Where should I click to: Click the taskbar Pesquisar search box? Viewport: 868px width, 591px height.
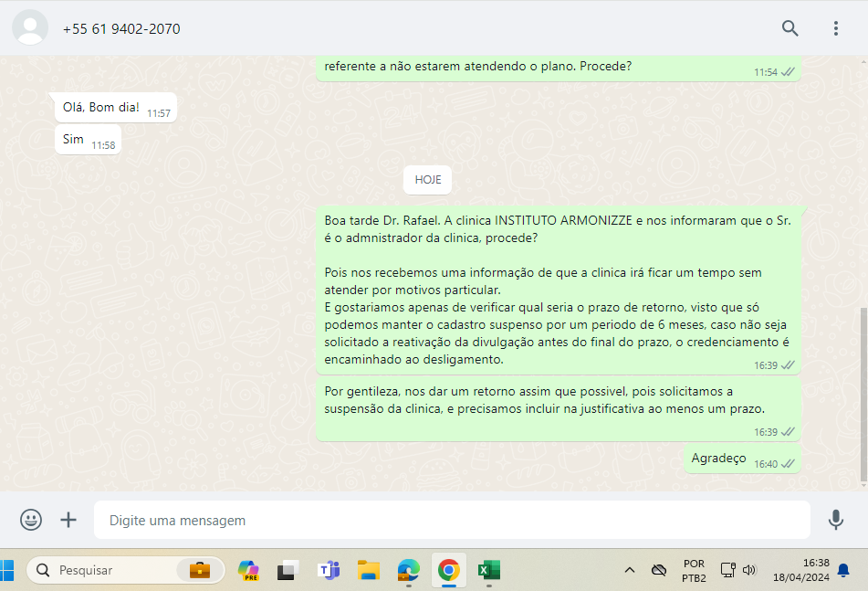coord(126,570)
